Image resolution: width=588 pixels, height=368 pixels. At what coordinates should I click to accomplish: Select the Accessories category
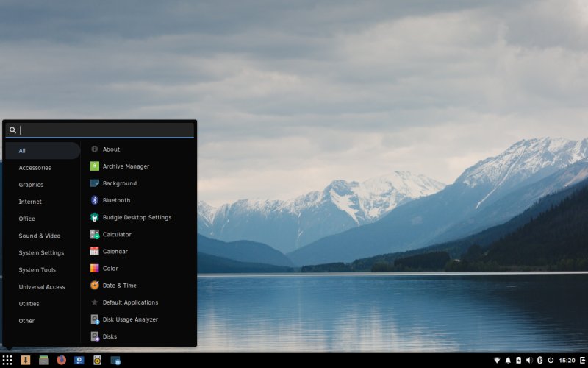point(35,168)
